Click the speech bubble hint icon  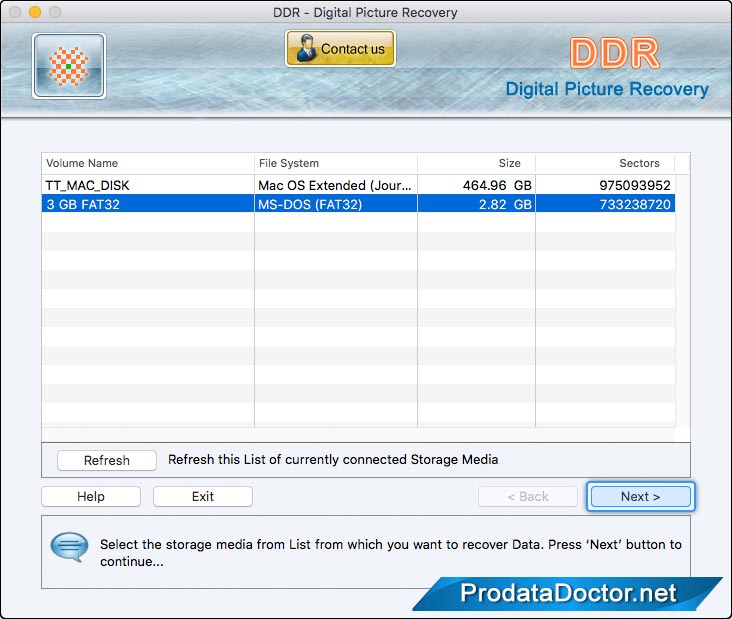pos(69,546)
